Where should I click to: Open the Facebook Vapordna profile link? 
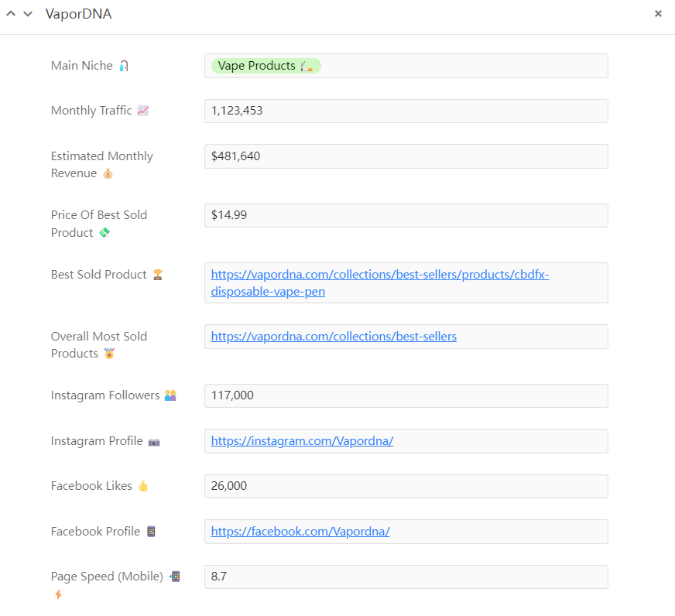[300, 532]
